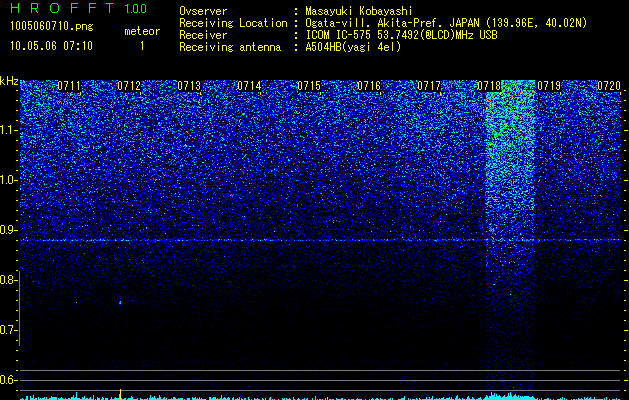Click the yellow spike in the signal level graph
This screenshot has width=629, height=400.
point(120,394)
